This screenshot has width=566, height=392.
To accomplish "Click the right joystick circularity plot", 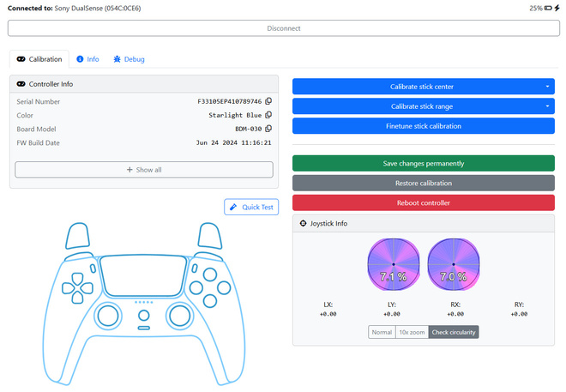I will [x=454, y=264].
